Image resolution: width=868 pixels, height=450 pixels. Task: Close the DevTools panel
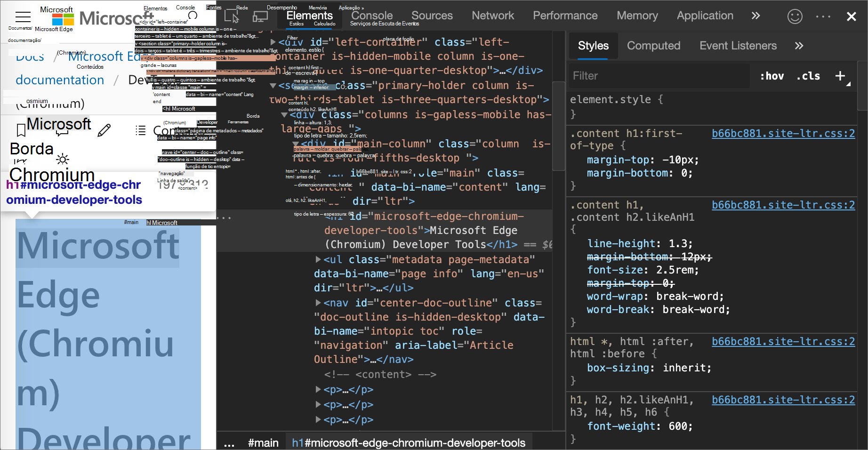851,16
